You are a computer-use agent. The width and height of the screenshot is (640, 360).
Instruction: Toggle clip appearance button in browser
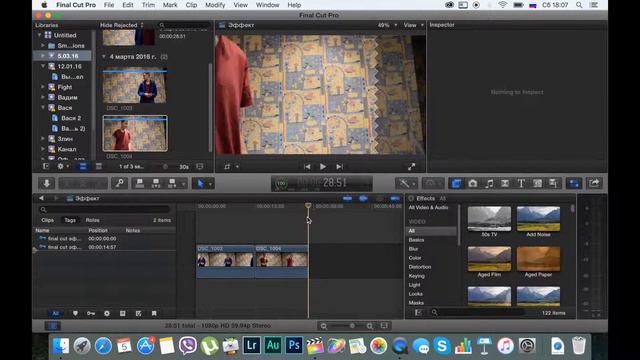(x=200, y=167)
